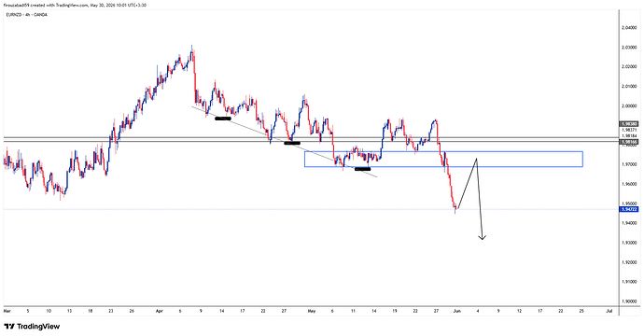644x336 pixels.
Task: Click the 1.97000 price axis label
Action: 629,164
